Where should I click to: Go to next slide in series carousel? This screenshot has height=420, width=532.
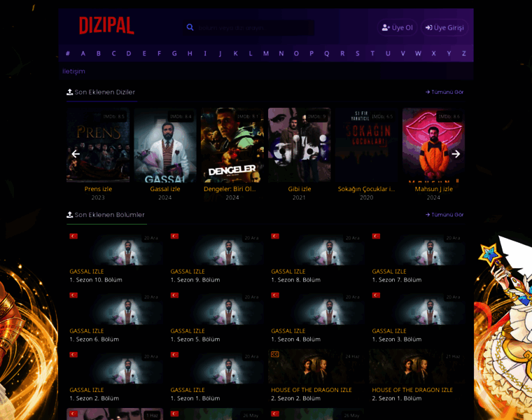pyautogui.click(x=456, y=154)
